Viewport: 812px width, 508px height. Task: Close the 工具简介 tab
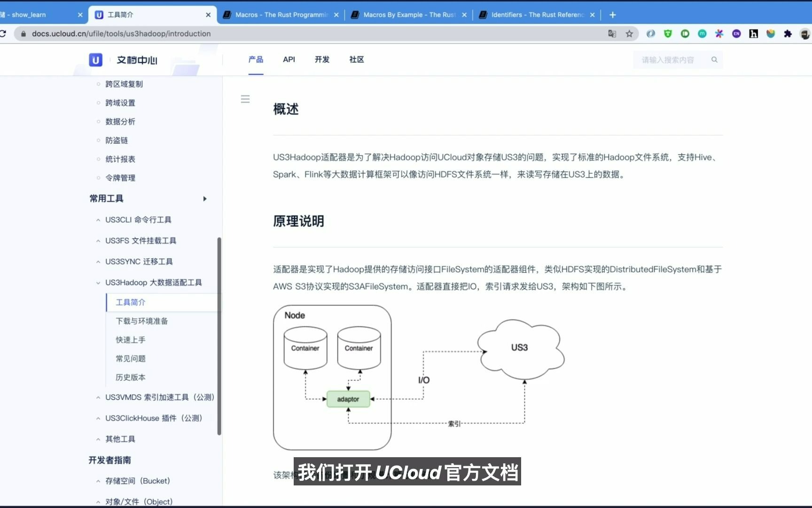click(x=208, y=15)
